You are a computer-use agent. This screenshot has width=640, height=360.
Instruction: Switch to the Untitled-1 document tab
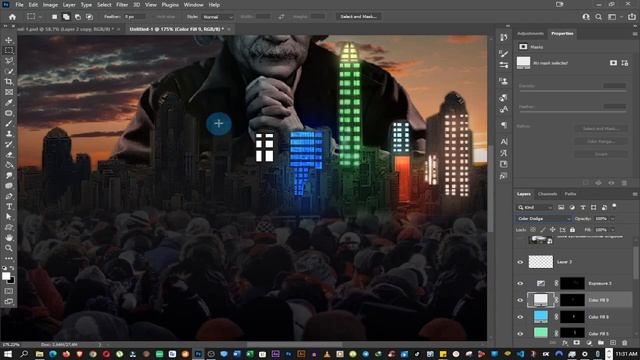pyautogui.click(x=177, y=29)
